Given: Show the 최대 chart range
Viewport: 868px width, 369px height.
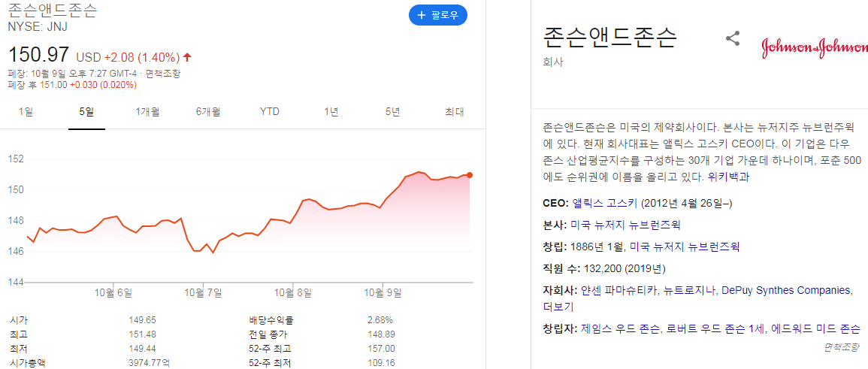Looking at the screenshot, I should click(x=454, y=112).
